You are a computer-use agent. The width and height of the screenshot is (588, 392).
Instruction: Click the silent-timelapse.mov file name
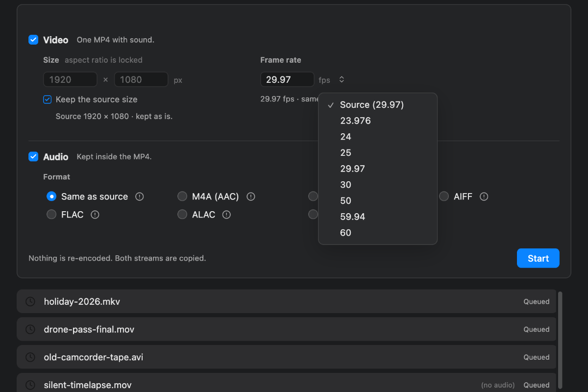[88, 385]
